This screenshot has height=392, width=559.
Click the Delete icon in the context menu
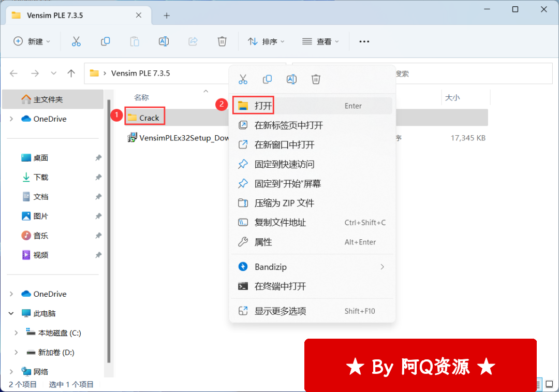tap(316, 79)
